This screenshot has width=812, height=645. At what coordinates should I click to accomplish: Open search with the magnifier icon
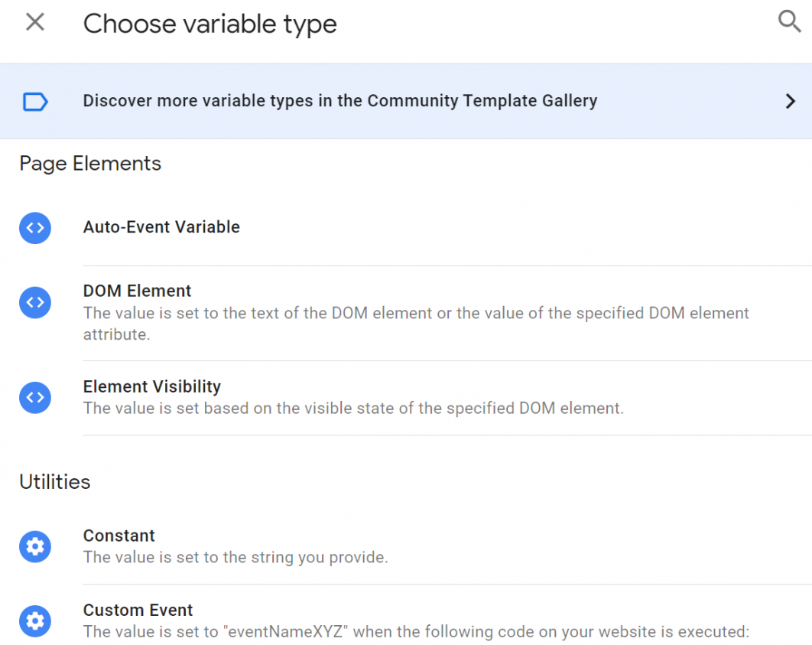(789, 22)
